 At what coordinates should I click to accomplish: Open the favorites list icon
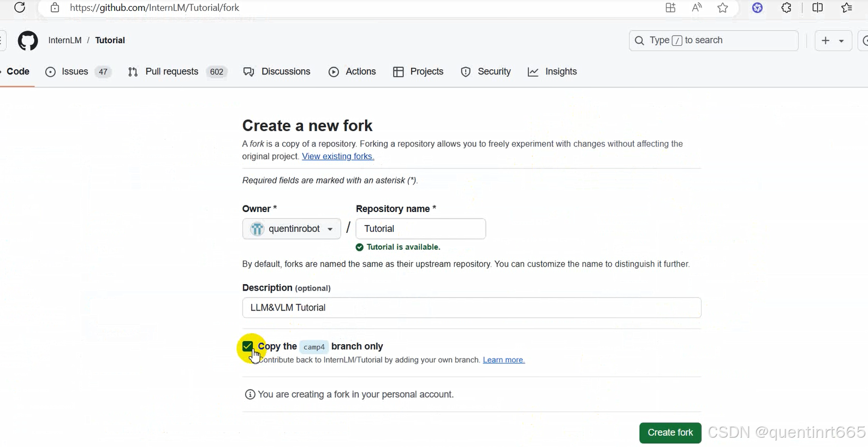[847, 8]
